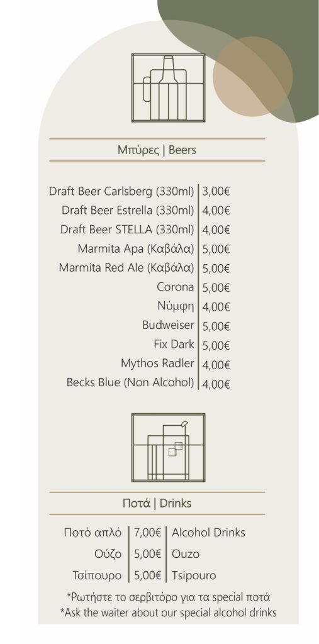319x644 pixels.
Task: Choose Marmita Red Ale (Καβάλα)
Action: (x=126, y=268)
